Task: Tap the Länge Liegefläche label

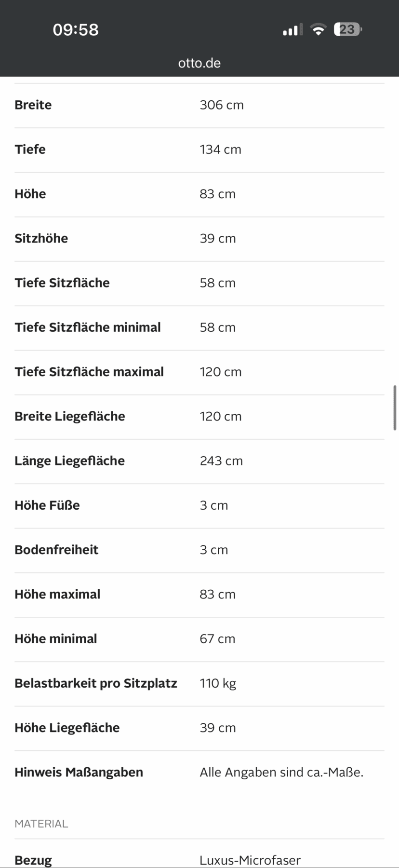Action: [69, 461]
